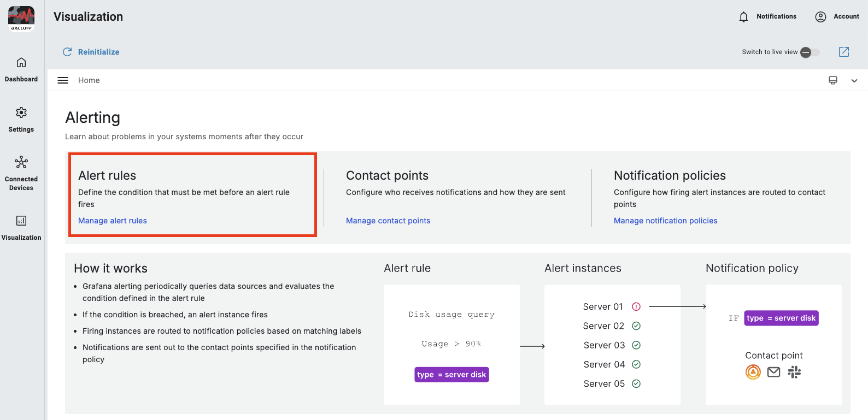Open the Dashboard home icon
Viewport: 868px width, 420px height.
click(21, 63)
